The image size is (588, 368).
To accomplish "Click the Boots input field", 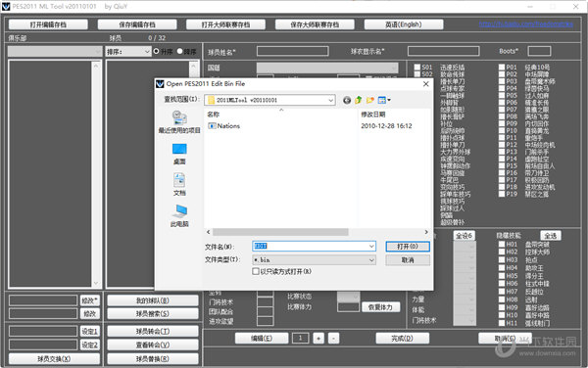I will pyautogui.click(x=539, y=51).
